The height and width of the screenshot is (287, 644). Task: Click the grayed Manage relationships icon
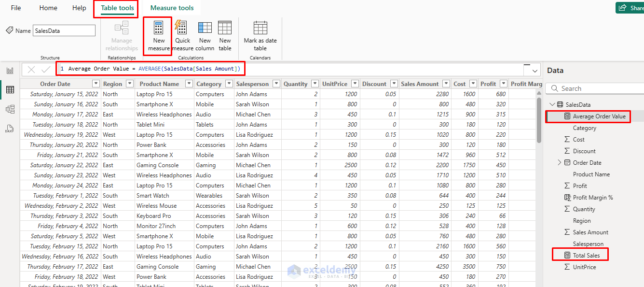click(x=122, y=28)
